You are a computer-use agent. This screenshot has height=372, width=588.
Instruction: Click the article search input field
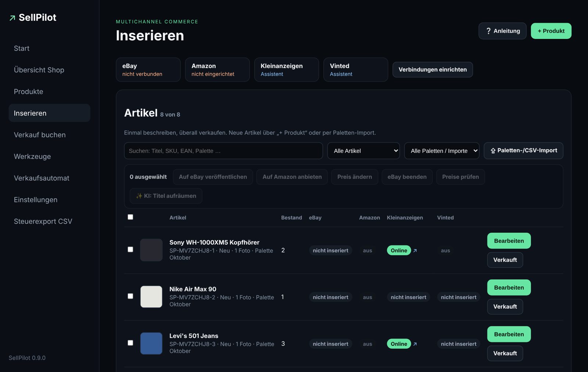click(x=223, y=151)
